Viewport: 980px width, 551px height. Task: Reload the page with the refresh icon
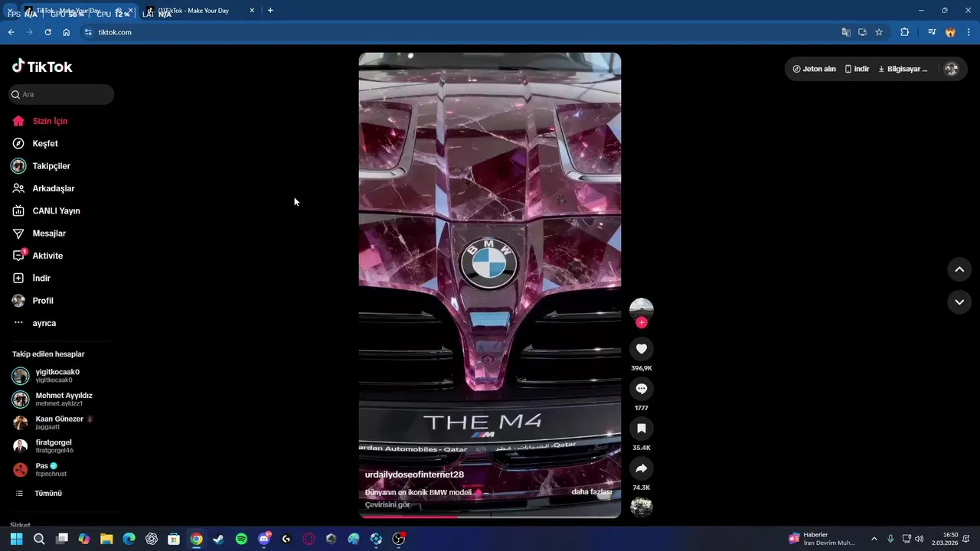tap(47, 32)
